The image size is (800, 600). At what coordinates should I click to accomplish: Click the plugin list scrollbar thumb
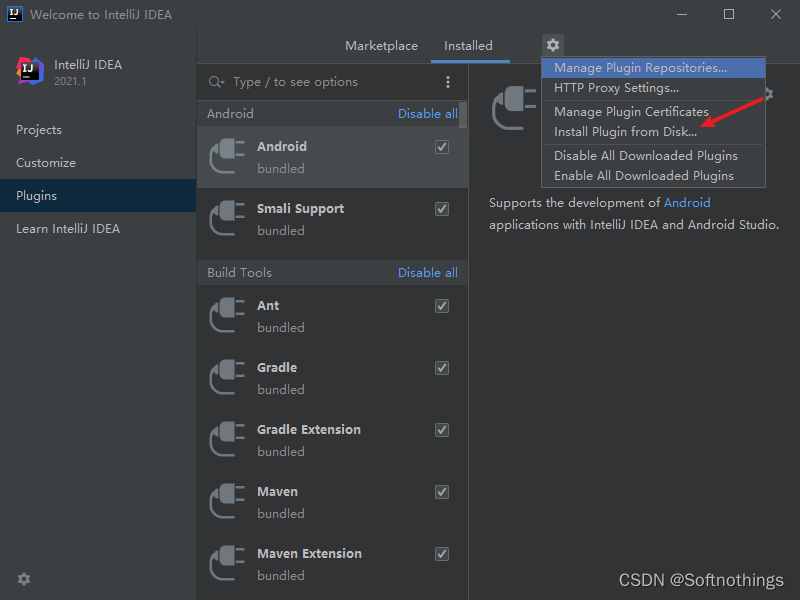tap(463, 114)
